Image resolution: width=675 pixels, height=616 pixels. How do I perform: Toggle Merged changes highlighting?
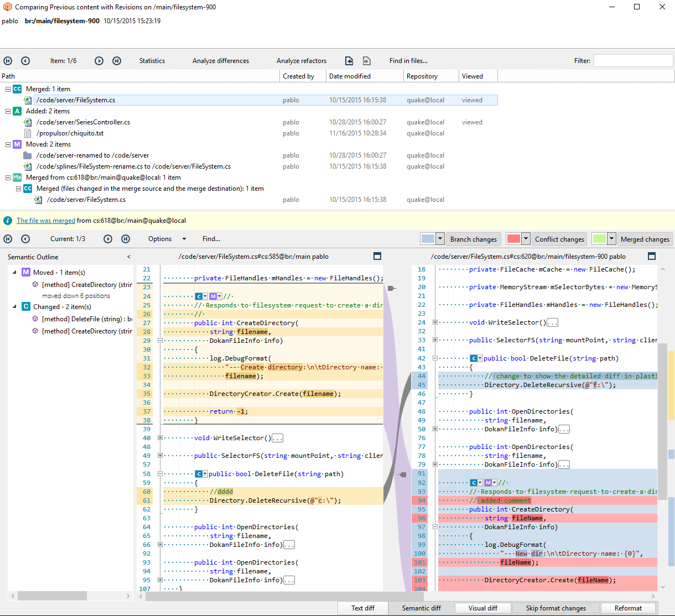point(645,239)
